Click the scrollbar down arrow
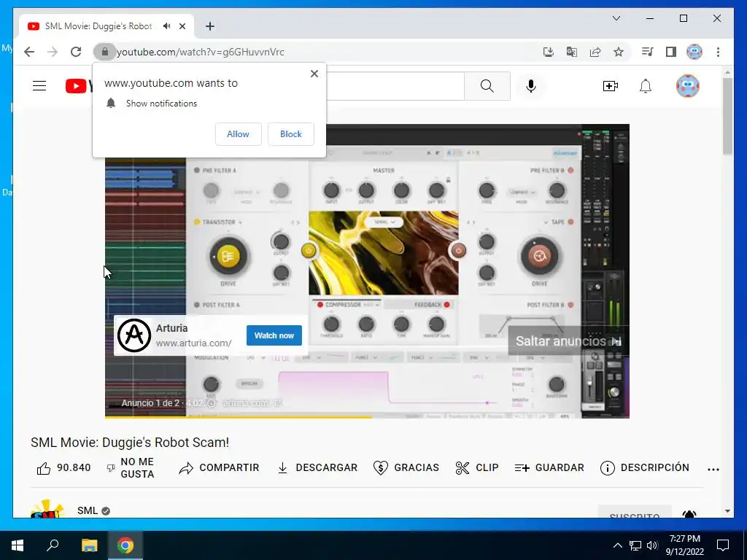 click(727, 511)
